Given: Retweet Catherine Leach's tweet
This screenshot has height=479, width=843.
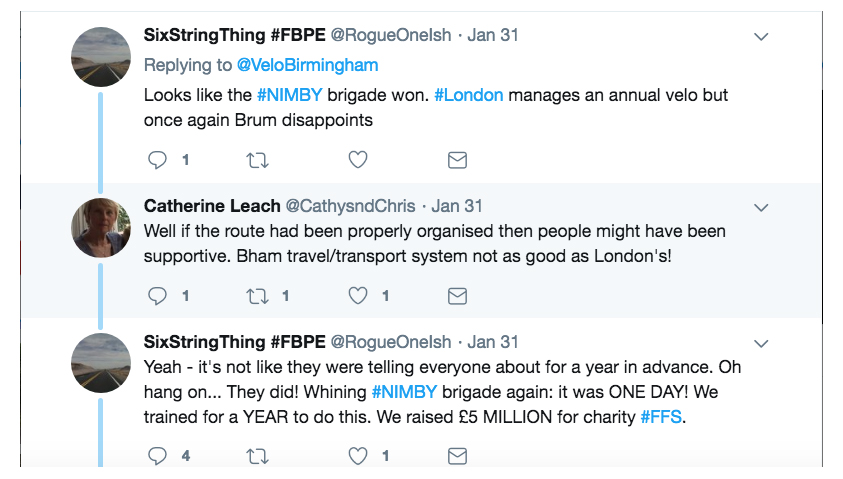Looking at the screenshot, I should [x=257, y=296].
